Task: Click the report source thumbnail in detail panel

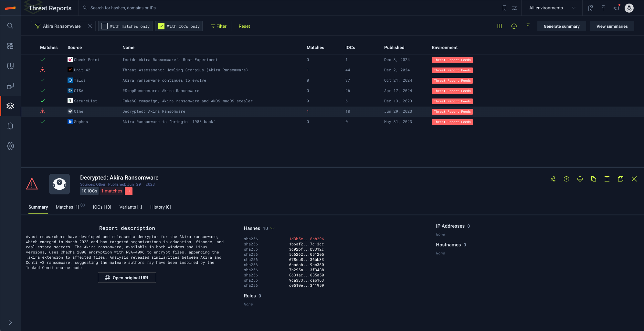Action: 59,184
